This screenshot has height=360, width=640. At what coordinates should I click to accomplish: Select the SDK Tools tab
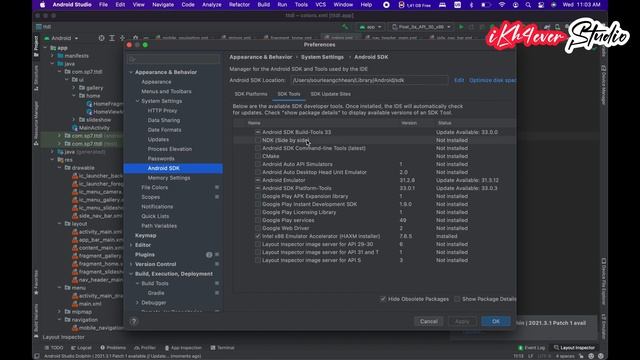289,94
